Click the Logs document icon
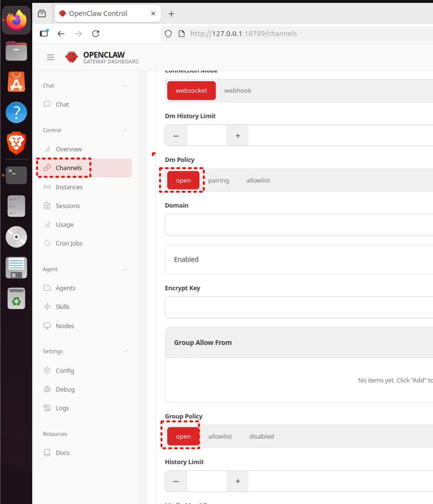 [47, 408]
